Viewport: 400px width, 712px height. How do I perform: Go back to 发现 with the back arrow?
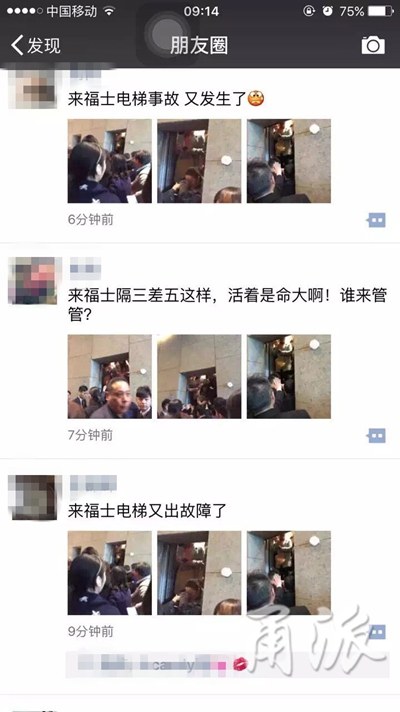click(36, 45)
